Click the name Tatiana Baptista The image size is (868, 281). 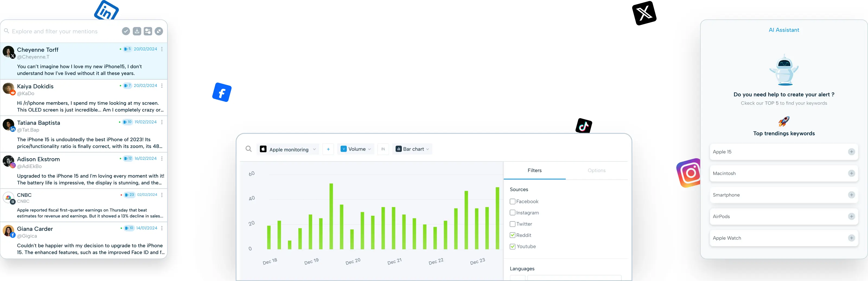(x=39, y=123)
